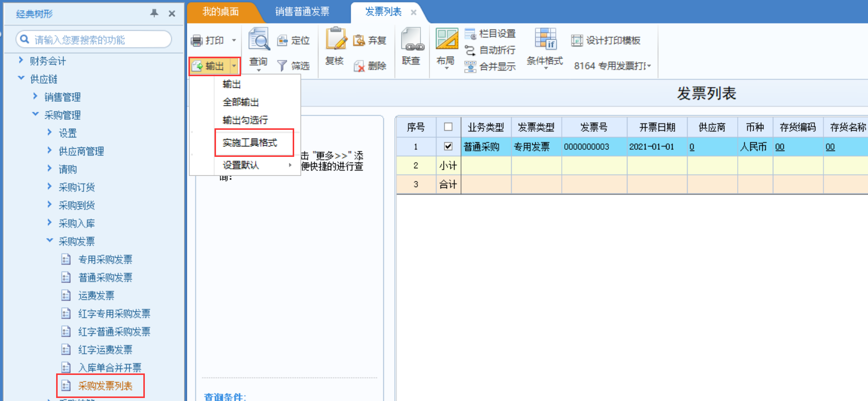Click the Auto wrap (自动折行) icon
Viewport: 868px width, 401px height.
click(470, 50)
